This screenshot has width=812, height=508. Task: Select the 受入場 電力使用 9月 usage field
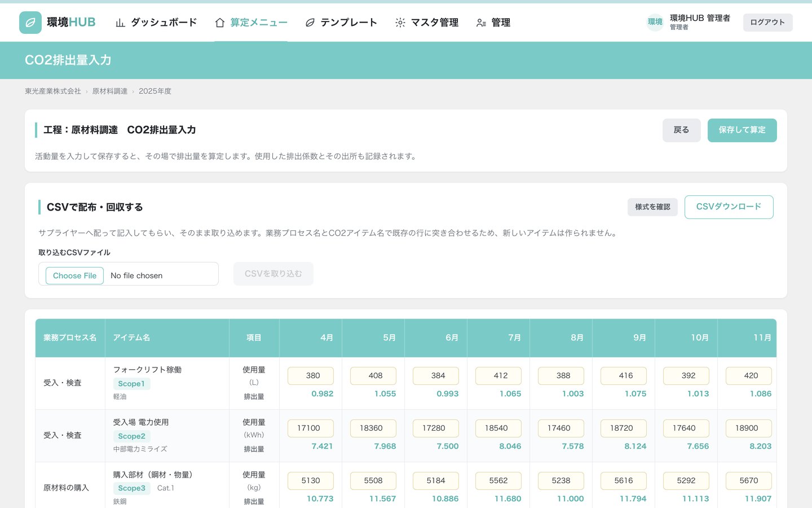(x=624, y=428)
